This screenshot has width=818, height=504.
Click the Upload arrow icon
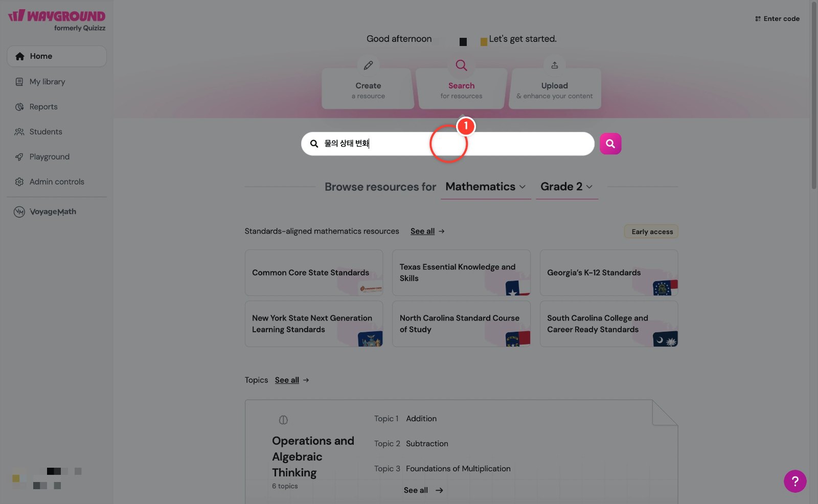(555, 65)
